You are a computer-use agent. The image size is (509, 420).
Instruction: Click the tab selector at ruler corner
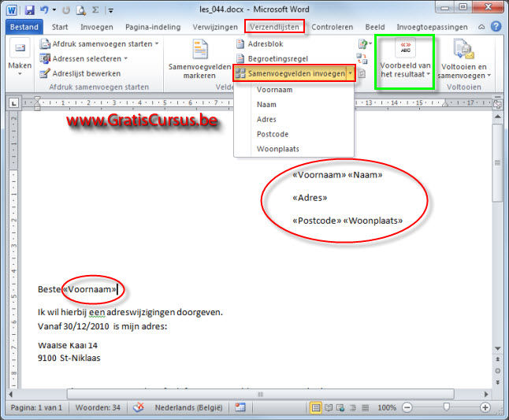13,103
